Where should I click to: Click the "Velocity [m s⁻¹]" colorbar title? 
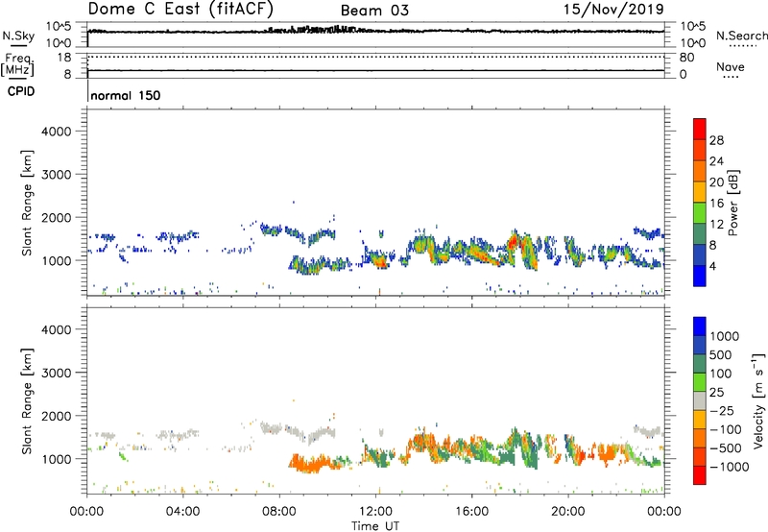[758, 400]
